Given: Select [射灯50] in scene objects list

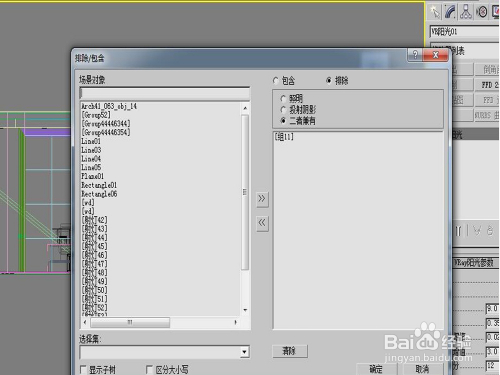Looking at the screenshot, I should [x=95, y=290].
